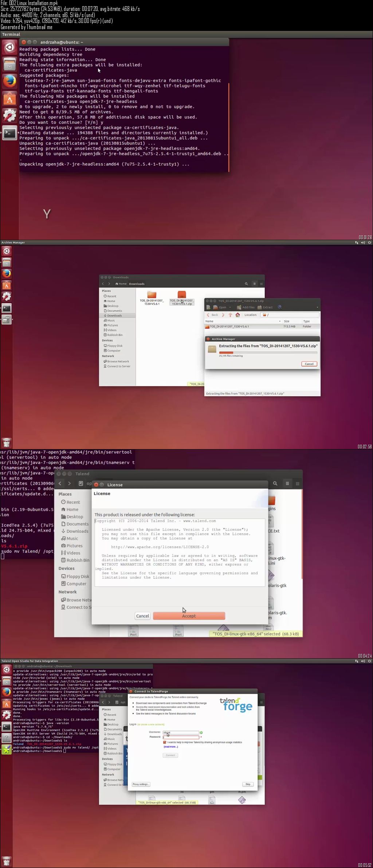
Task: Switch Downloads window to list view
Action: [x=254, y=284]
